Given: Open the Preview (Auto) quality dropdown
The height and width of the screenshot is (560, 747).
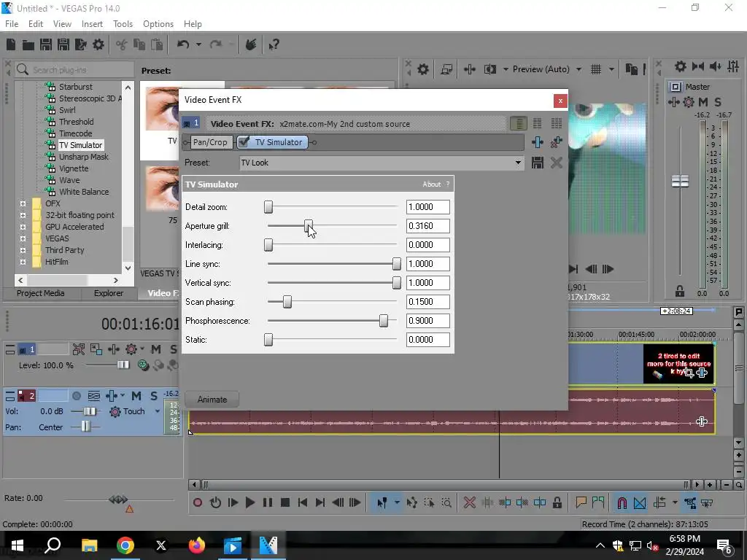Looking at the screenshot, I should click(578, 69).
